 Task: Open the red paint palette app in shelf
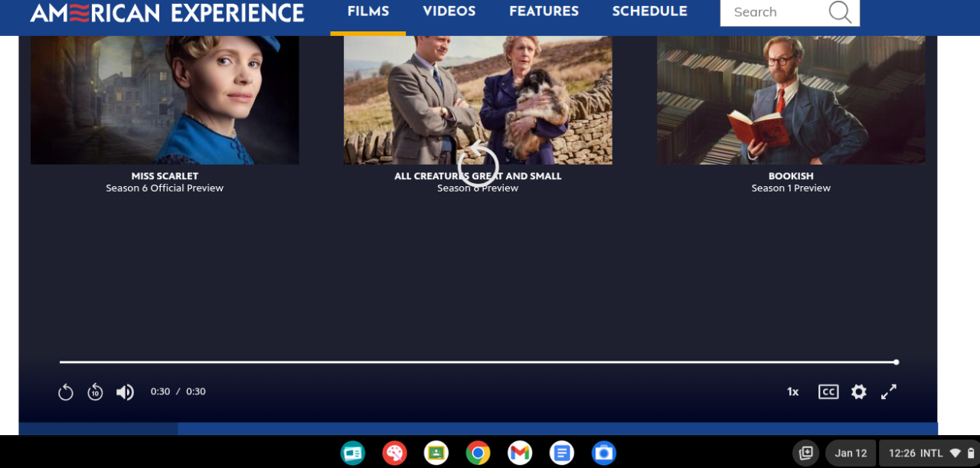(x=394, y=453)
